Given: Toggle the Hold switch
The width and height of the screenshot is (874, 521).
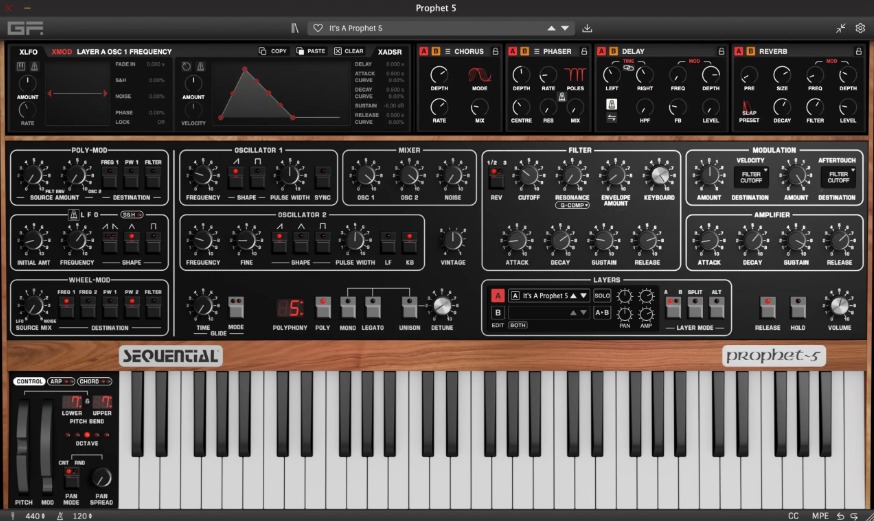Looking at the screenshot, I should click(x=798, y=306).
